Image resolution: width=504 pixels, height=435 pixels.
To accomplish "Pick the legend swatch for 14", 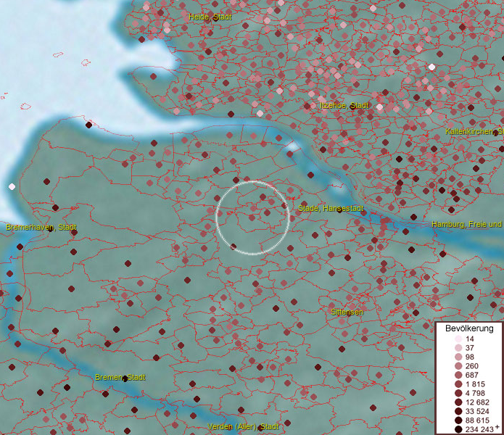I will (458, 339).
